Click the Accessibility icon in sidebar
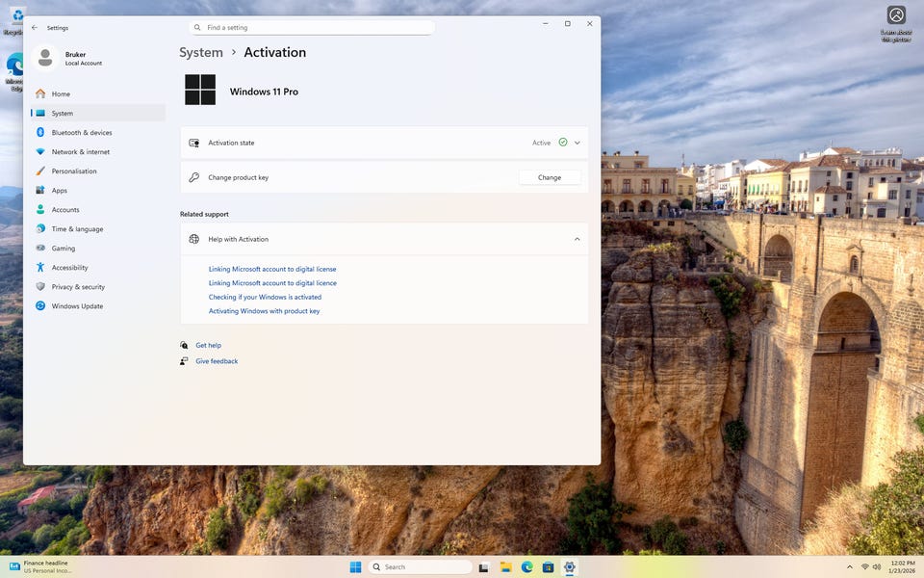The height and width of the screenshot is (578, 924). [40, 268]
